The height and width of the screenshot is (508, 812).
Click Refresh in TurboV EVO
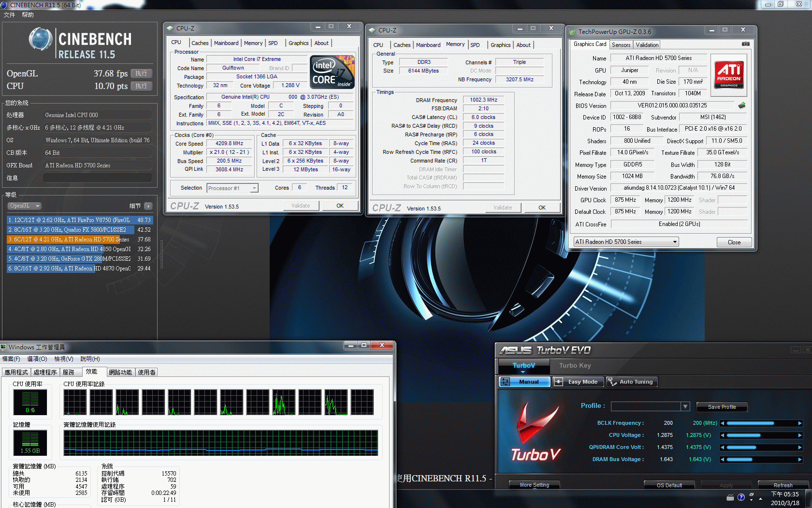click(783, 485)
